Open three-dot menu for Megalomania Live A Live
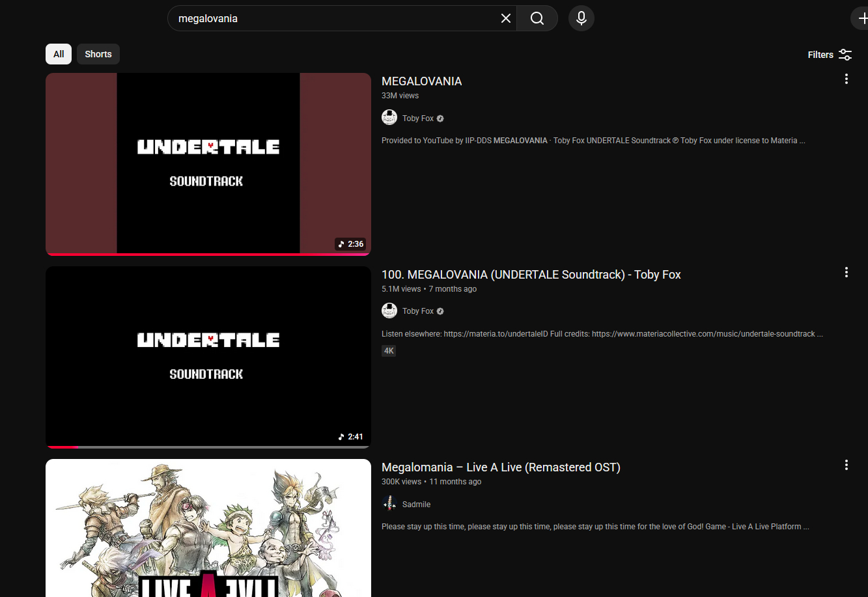Image resolution: width=868 pixels, height=597 pixels. click(846, 465)
